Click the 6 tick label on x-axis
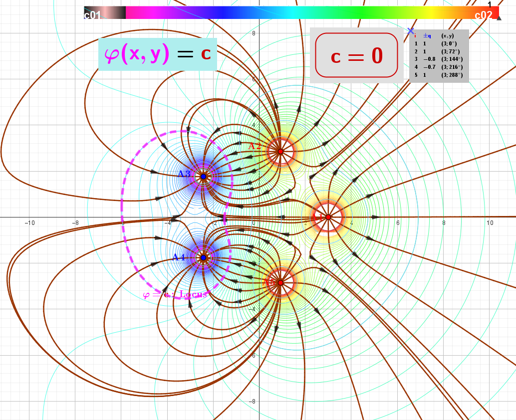Image resolution: width=516 pixels, height=420 pixels. coord(398,222)
